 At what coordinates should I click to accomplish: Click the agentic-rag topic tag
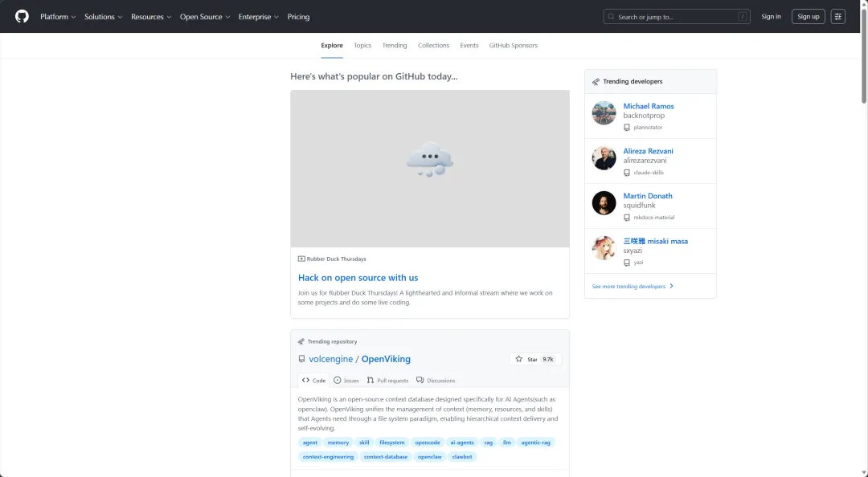pos(535,442)
